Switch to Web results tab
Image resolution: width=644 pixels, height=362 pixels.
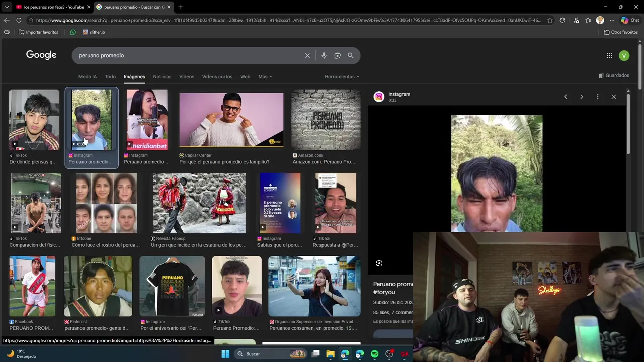[245, 77]
